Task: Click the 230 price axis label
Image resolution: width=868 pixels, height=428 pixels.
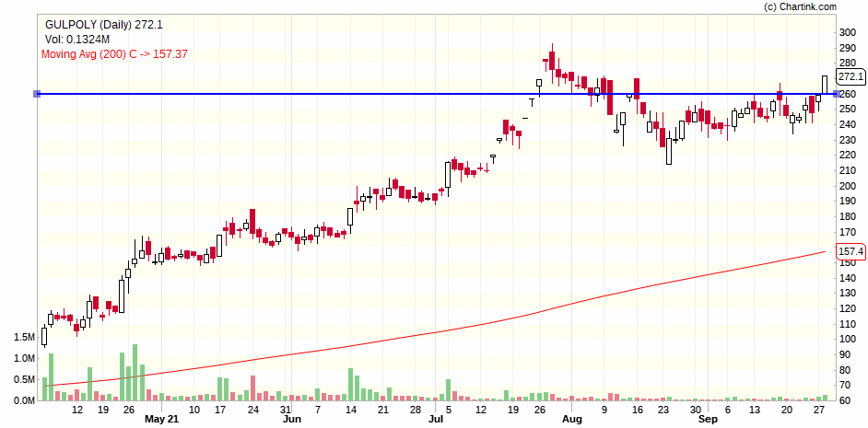Action: [848, 141]
